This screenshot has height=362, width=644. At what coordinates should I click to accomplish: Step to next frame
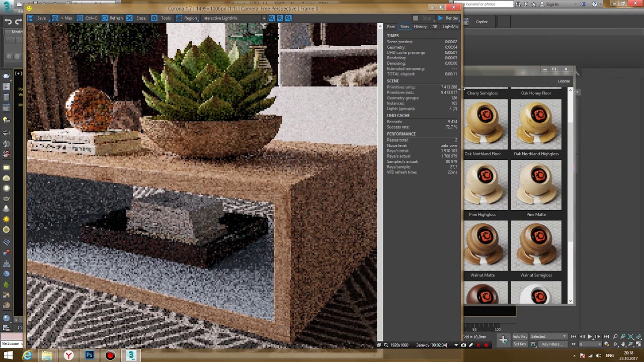tap(598, 336)
